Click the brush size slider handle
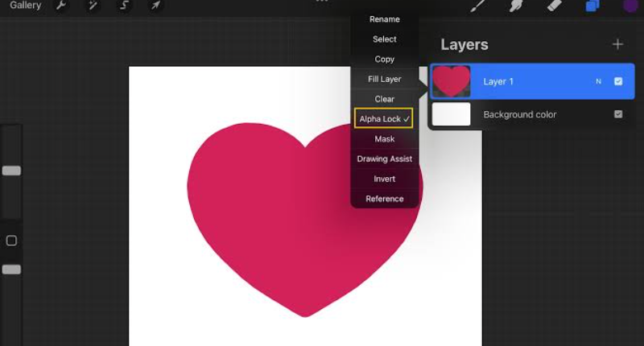 pos(11,171)
